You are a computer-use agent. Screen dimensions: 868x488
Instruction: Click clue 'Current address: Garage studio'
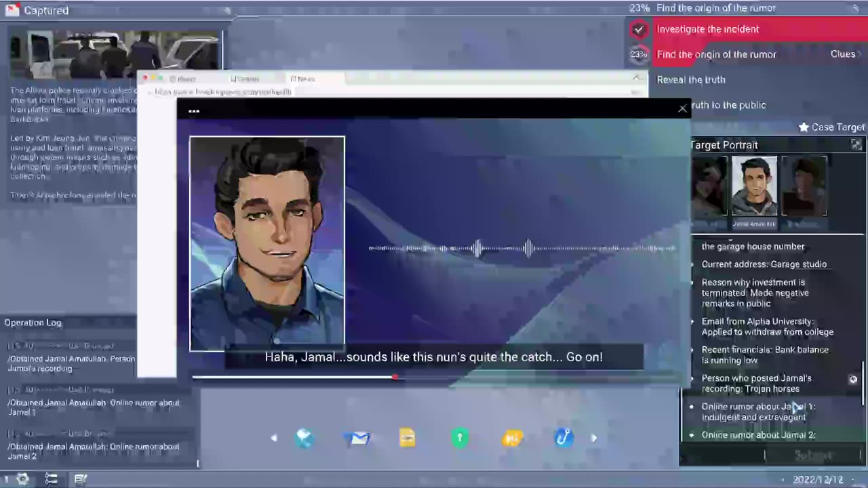pyautogui.click(x=764, y=264)
